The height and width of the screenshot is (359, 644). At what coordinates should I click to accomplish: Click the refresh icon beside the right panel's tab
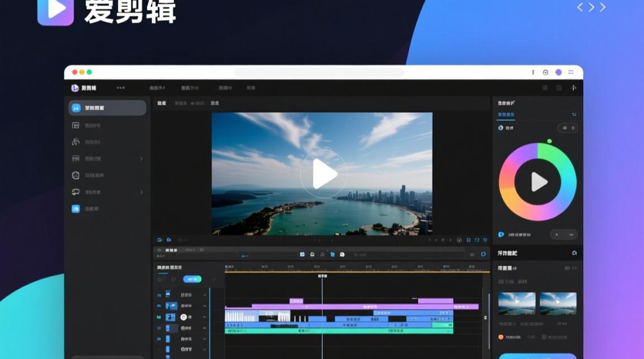pyautogui.click(x=574, y=115)
